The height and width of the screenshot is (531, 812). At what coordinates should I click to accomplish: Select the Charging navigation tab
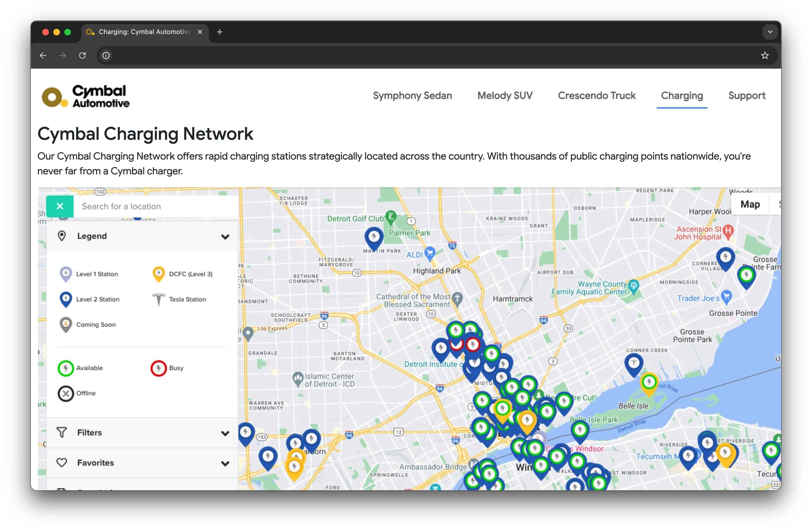pyautogui.click(x=682, y=96)
